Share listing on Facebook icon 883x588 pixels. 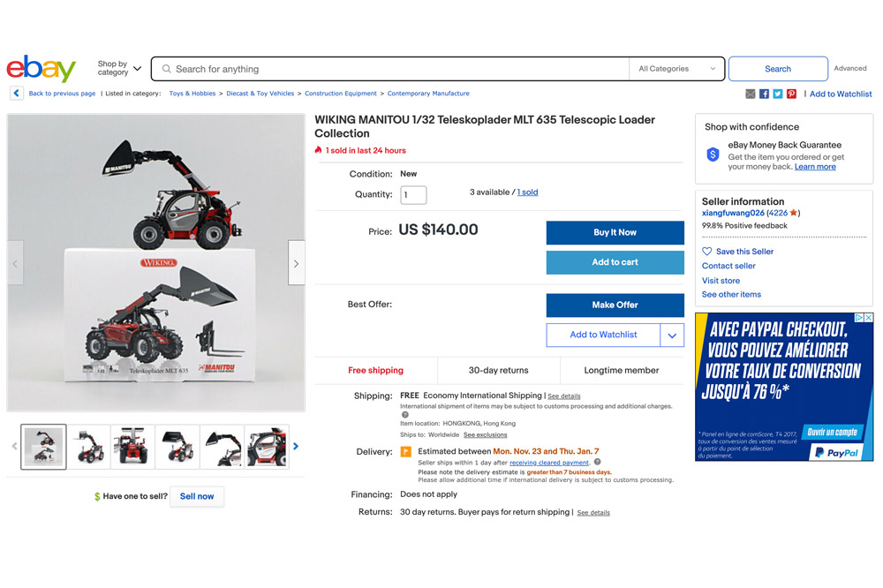(764, 94)
